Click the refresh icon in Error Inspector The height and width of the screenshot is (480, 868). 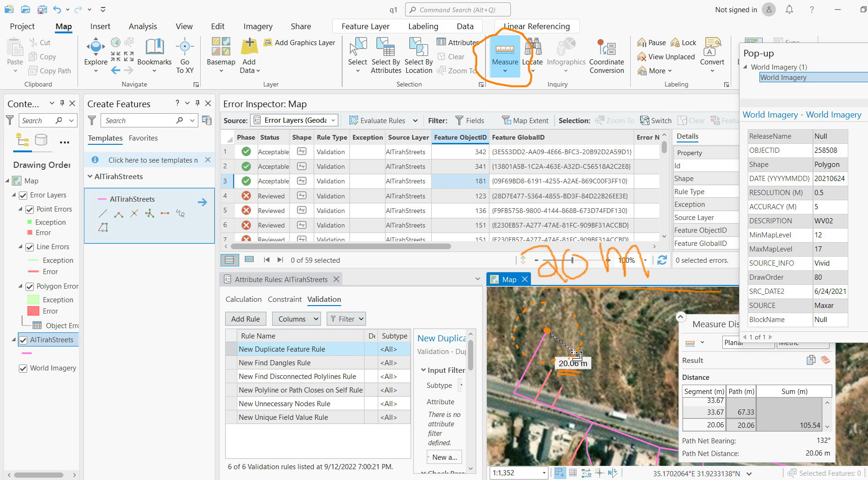click(662, 260)
